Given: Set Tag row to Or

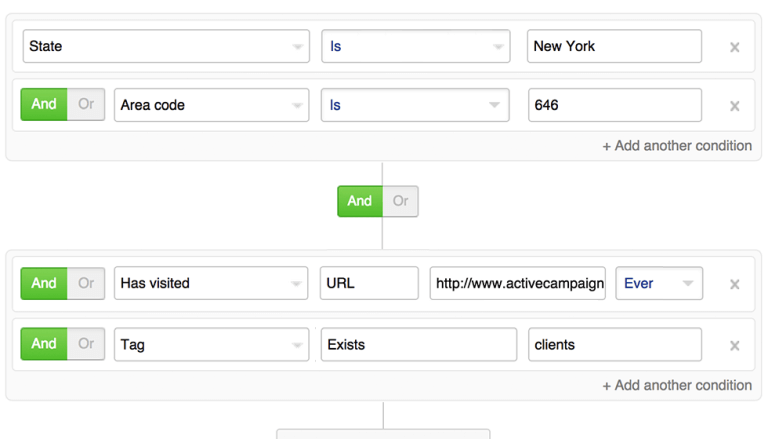Looking at the screenshot, I should pos(86,344).
